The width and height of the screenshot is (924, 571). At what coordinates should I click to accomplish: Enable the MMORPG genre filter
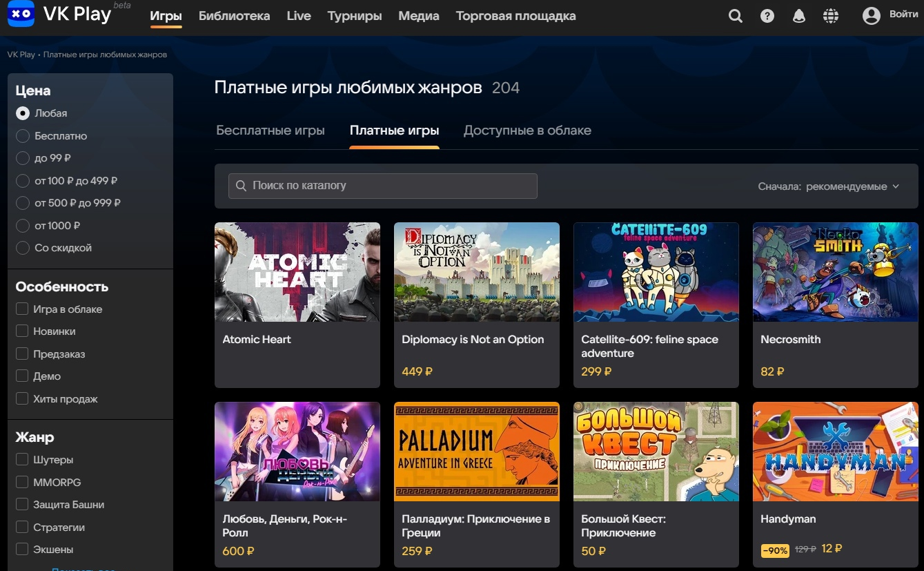click(x=22, y=483)
